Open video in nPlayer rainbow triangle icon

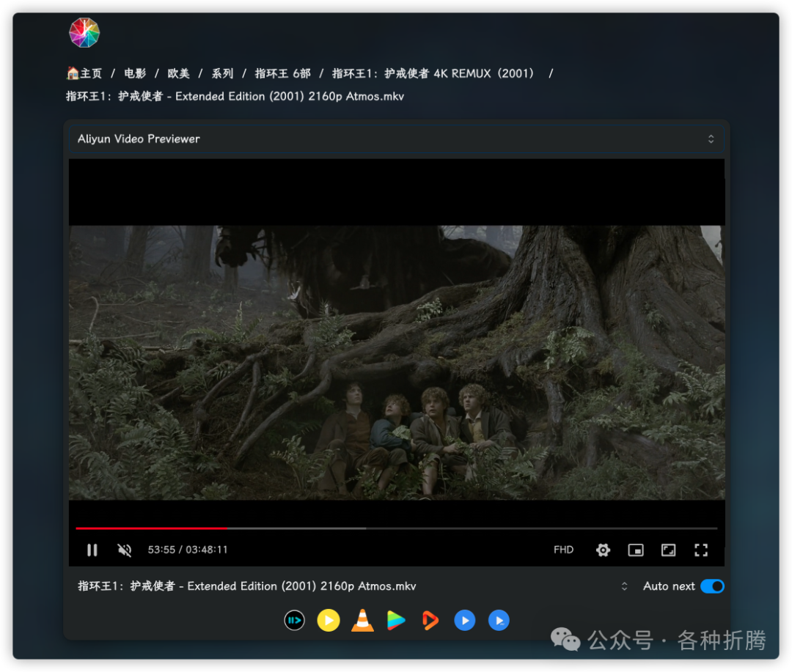(x=396, y=621)
